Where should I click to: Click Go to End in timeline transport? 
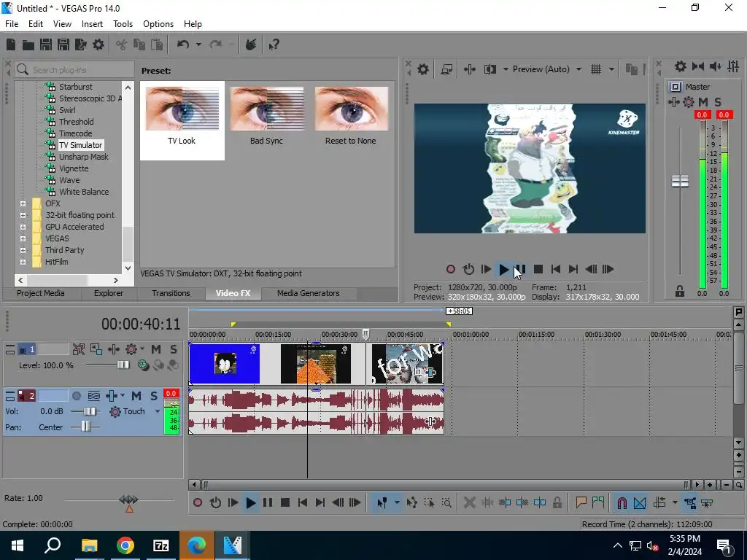point(320,503)
